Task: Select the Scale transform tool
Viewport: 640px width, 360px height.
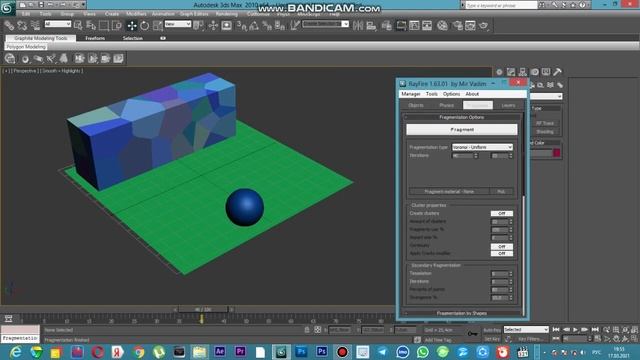Action: 158,26
